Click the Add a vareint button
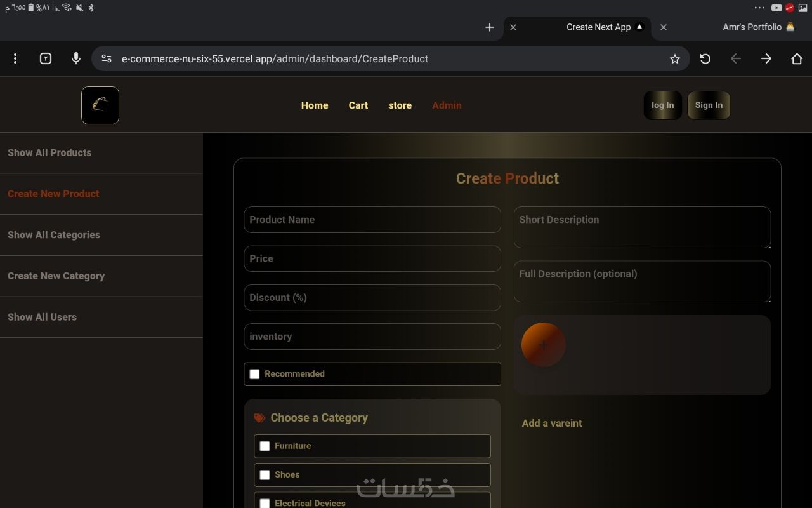812x508 pixels. coord(552,424)
